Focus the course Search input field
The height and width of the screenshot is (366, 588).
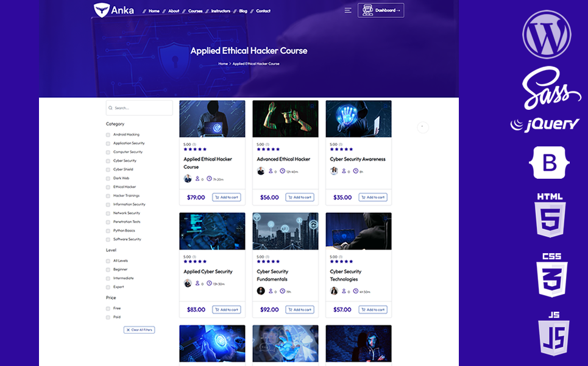pos(140,108)
